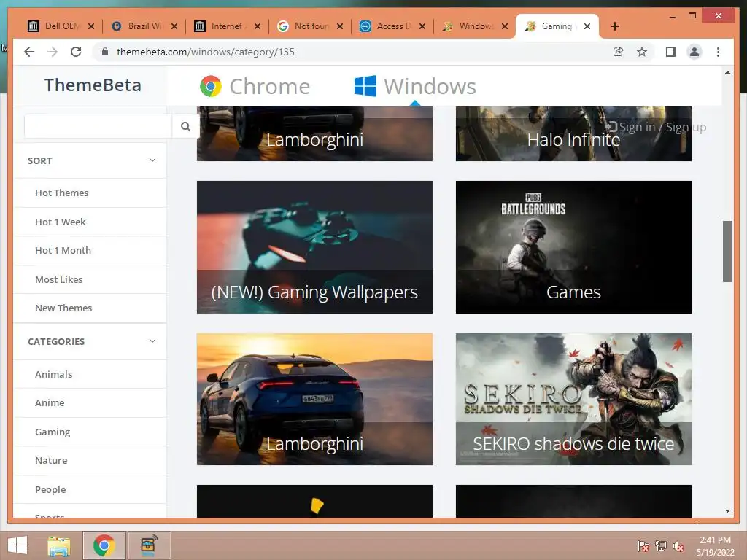747x560 pixels.
Task: Close the Not found tab
Action: click(x=340, y=26)
